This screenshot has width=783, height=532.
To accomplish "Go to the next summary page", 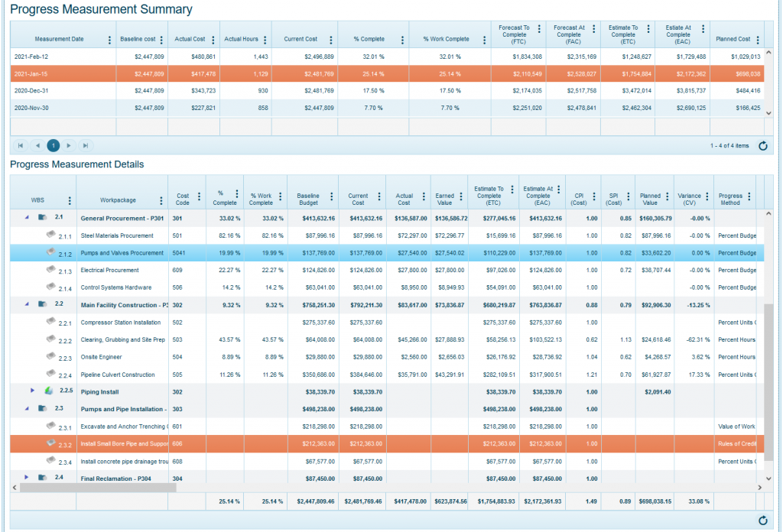I will click(x=70, y=145).
